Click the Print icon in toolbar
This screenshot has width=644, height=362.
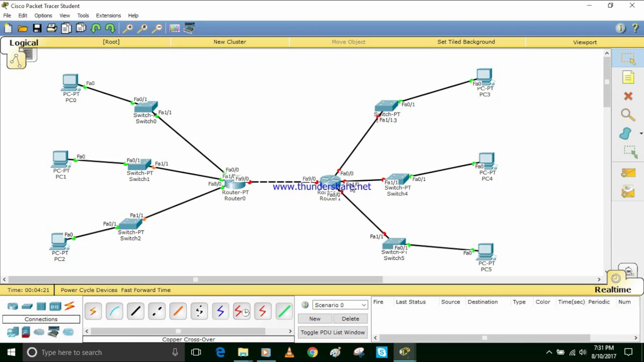pyautogui.click(x=52, y=29)
